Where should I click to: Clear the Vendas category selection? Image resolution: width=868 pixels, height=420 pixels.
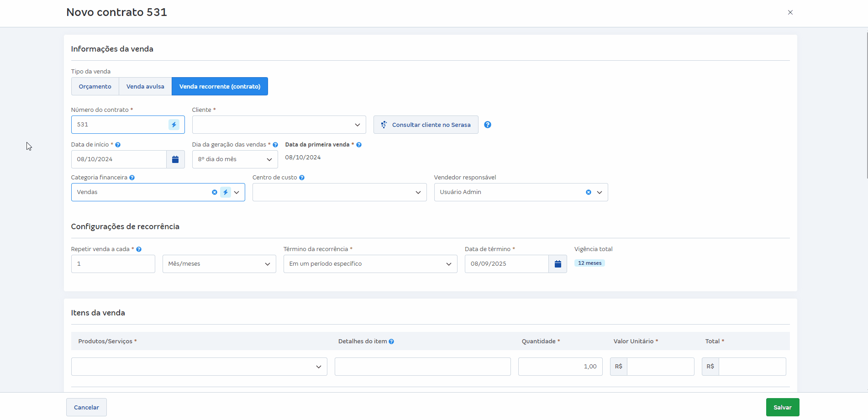tap(215, 192)
